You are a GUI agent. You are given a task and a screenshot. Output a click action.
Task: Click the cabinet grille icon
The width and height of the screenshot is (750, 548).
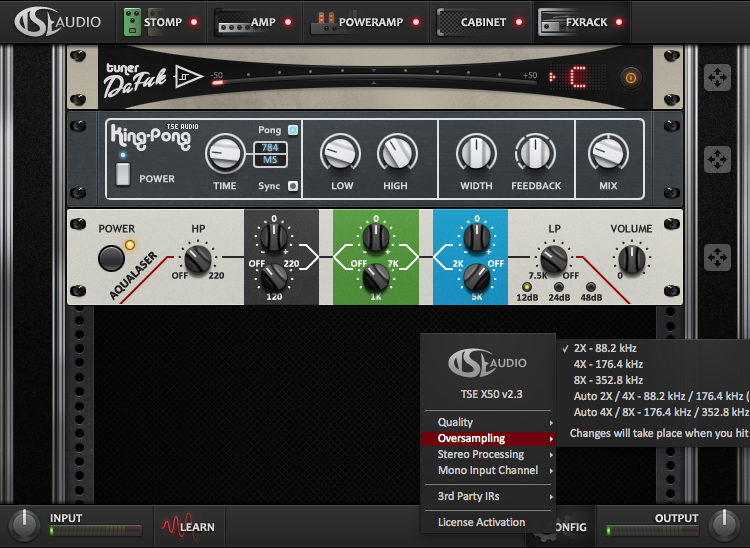(x=447, y=22)
